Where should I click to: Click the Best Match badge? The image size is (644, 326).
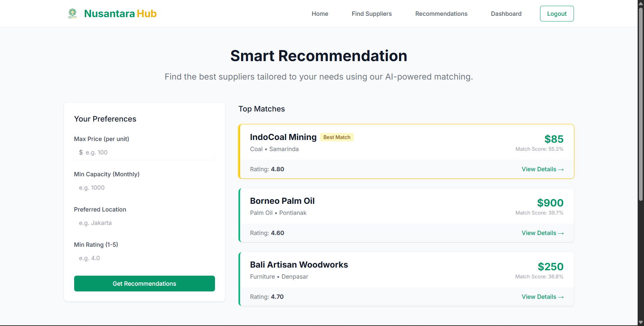(336, 137)
